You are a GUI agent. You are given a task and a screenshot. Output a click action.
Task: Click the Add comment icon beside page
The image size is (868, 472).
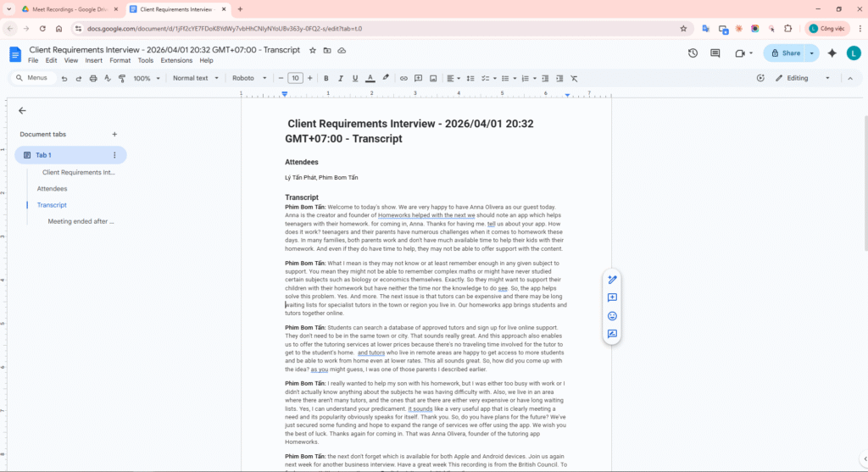tap(612, 297)
